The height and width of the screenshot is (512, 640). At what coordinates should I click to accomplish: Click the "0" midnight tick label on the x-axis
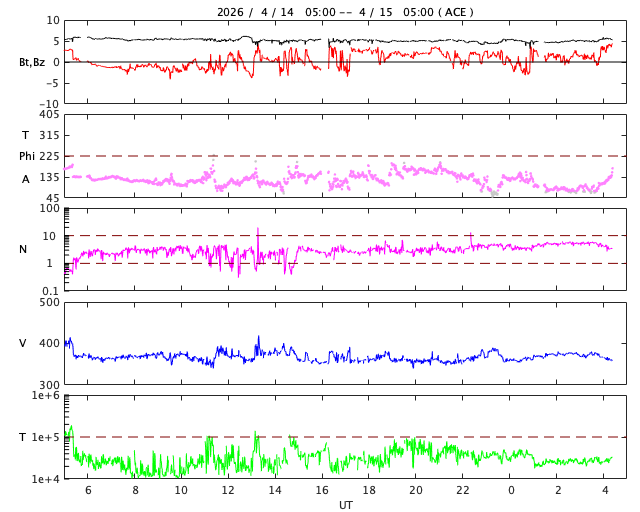click(511, 490)
